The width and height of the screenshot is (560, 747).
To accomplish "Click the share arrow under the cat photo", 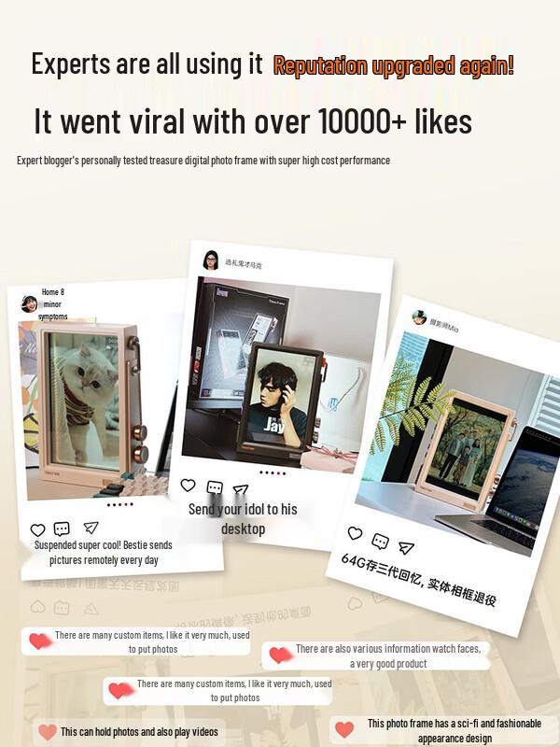I will [91, 528].
